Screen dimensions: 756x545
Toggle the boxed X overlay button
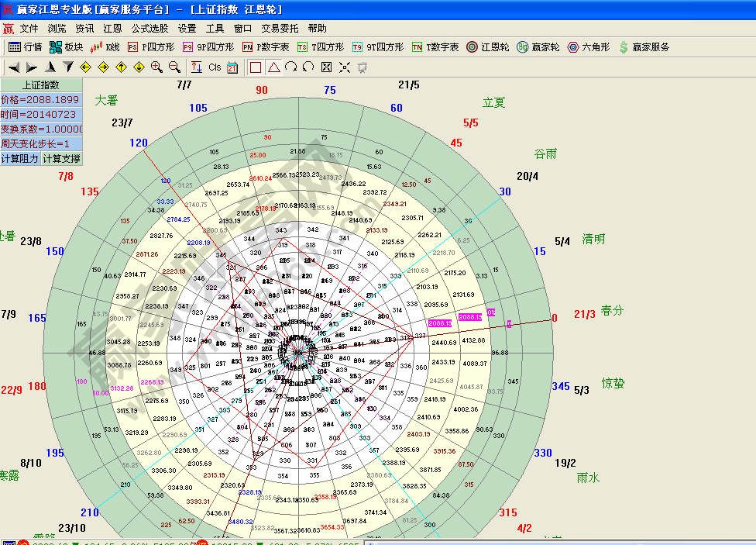click(x=326, y=67)
